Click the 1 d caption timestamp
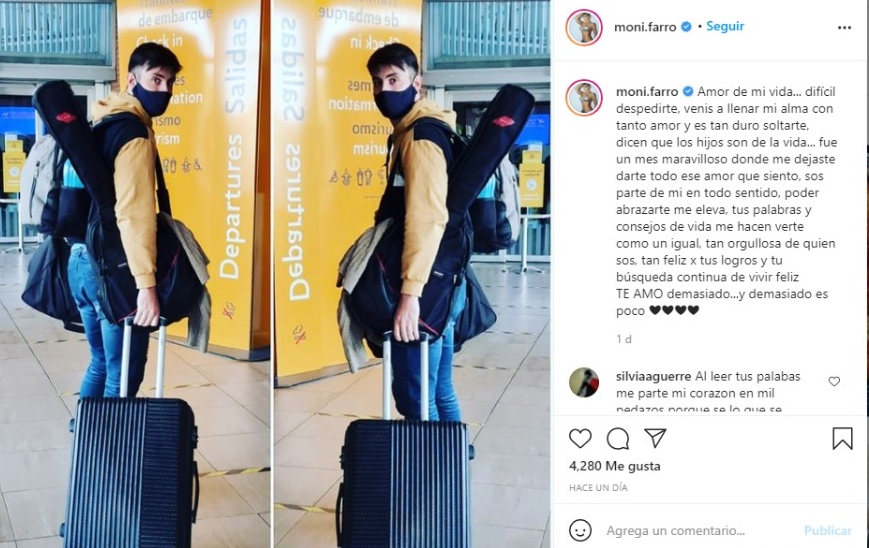This screenshot has width=869, height=548. pos(623,339)
